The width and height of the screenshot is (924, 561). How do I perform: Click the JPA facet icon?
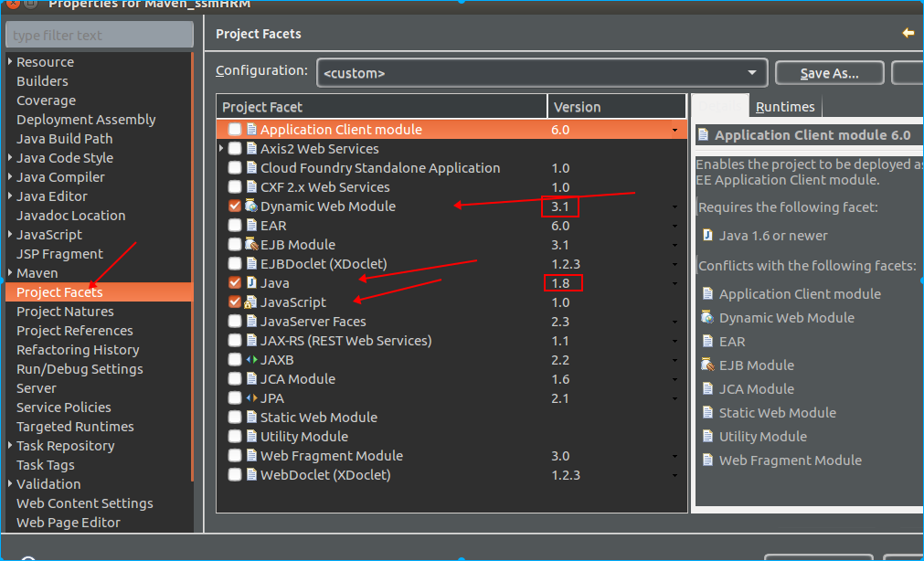pyautogui.click(x=251, y=397)
